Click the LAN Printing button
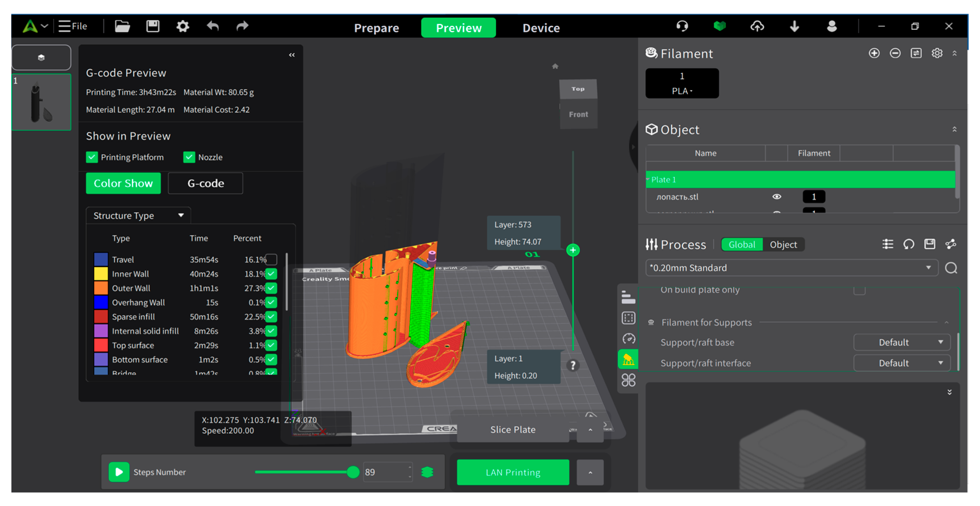Image resolution: width=980 pixels, height=506 pixels. [512, 472]
